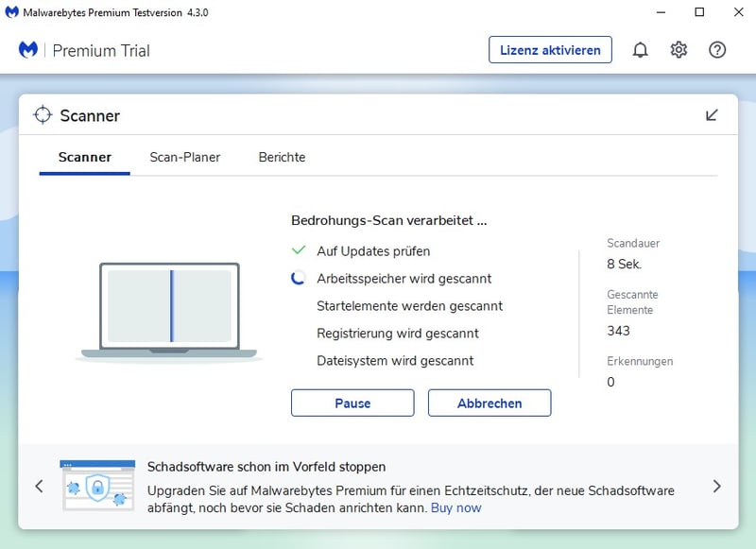Click the 'Scandauer' label
This screenshot has height=549, width=756.
[x=633, y=244]
